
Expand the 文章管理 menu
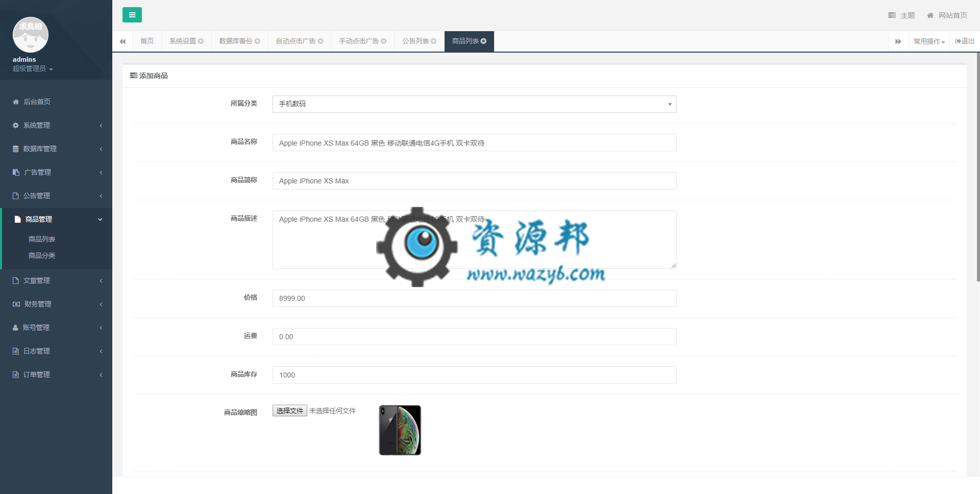point(56,280)
